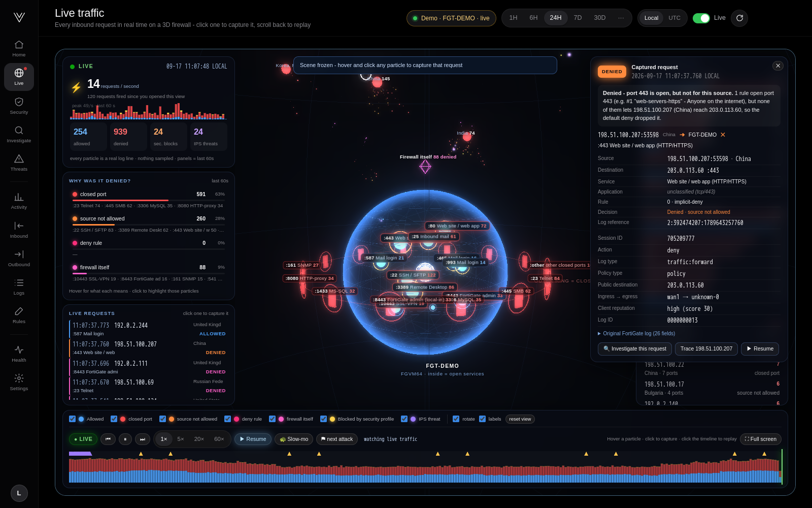
Task: Select live request from 192.0.2.244
Action: click(x=149, y=329)
